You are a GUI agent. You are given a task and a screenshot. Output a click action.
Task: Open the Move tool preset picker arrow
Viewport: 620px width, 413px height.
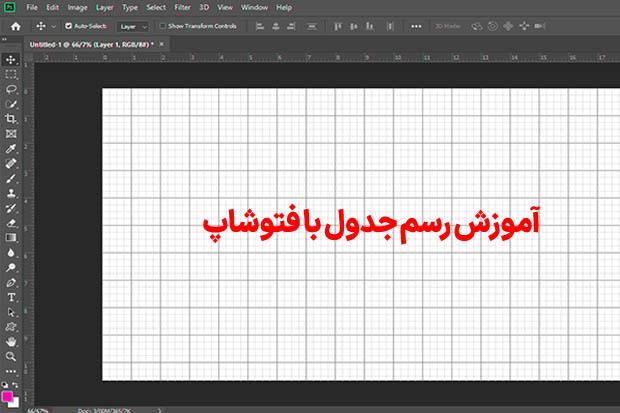(x=53, y=27)
